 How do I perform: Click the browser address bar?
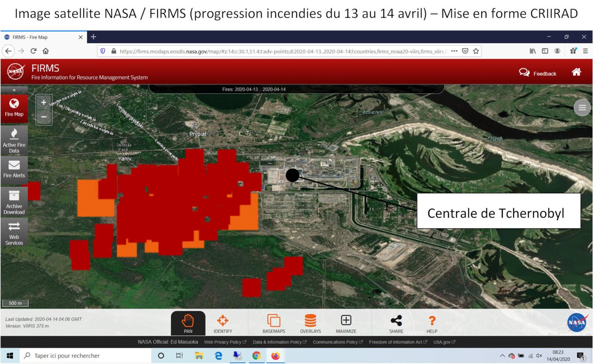tap(281, 51)
